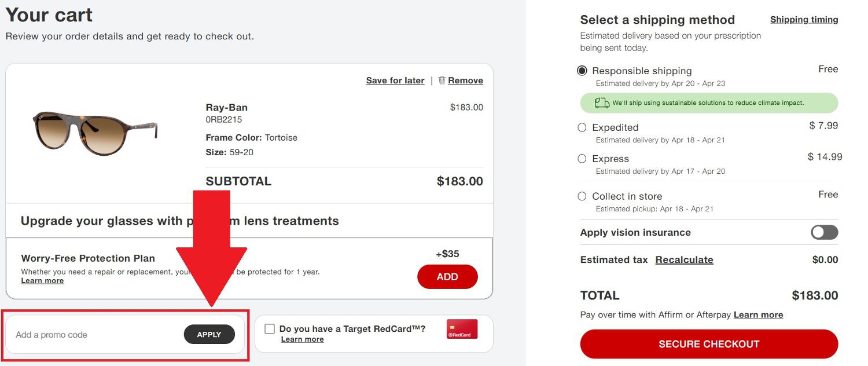Open Learn more about Affirm or Afterpay
The height and width of the screenshot is (366, 868).
pos(758,314)
